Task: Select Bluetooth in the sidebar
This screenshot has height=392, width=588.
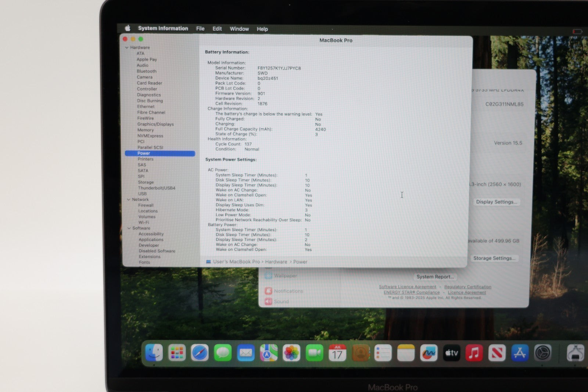Action: pos(147,71)
